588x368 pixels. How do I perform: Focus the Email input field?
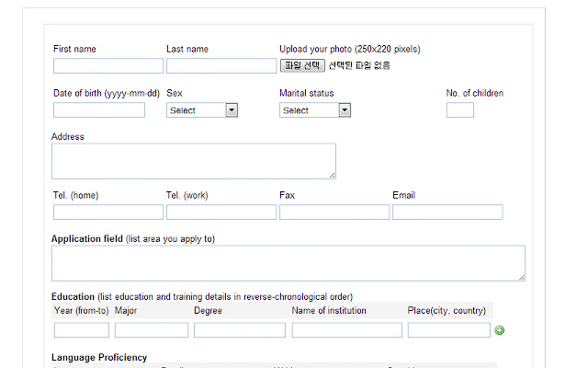[447, 213]
